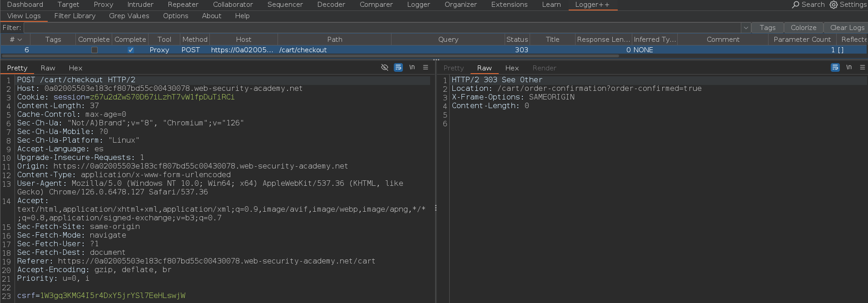The image size is (868, 303).
Task: Click into the Filter input field
Action: [382, 28]
